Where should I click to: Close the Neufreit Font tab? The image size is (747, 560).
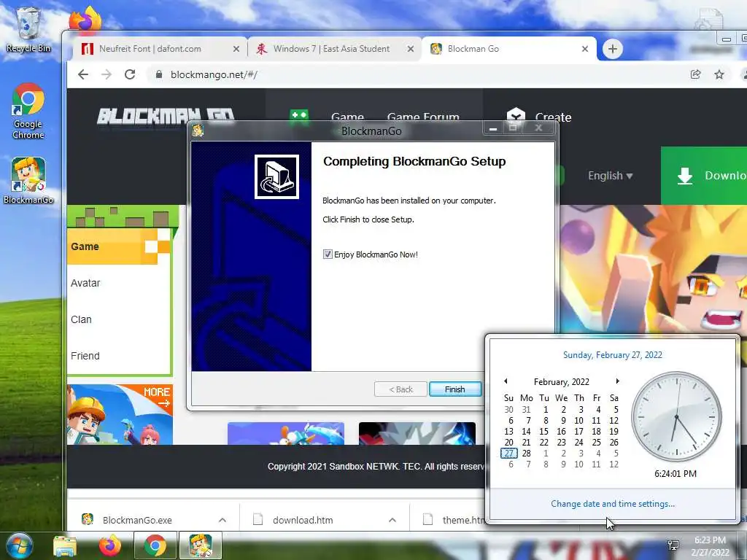click(x=236, y=49)
